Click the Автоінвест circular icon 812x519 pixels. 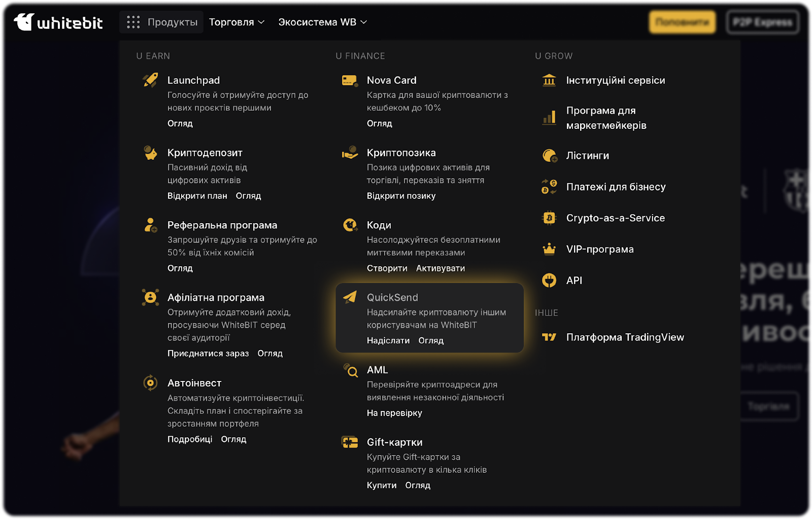(150, 383)
